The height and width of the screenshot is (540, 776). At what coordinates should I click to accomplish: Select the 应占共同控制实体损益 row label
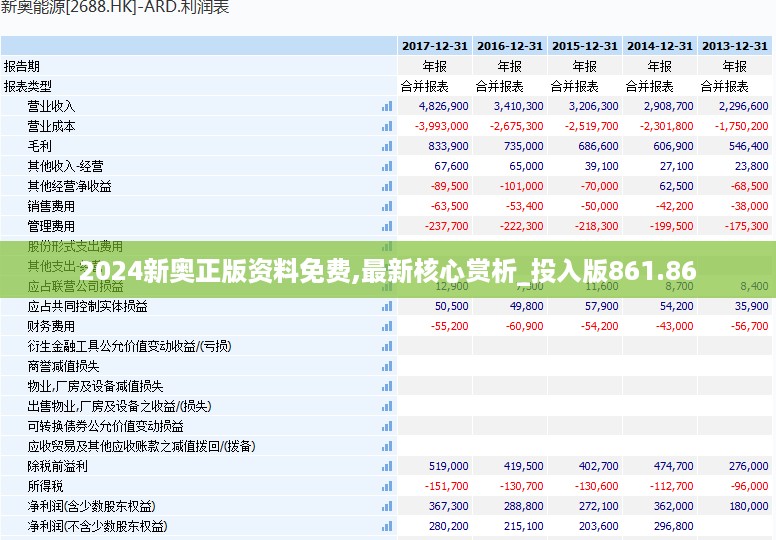(x=88, y=306)
